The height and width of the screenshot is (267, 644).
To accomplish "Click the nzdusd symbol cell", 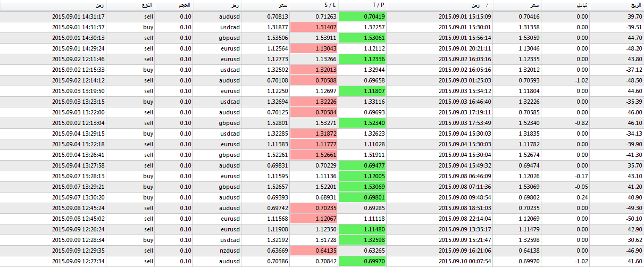I will 228,251.
